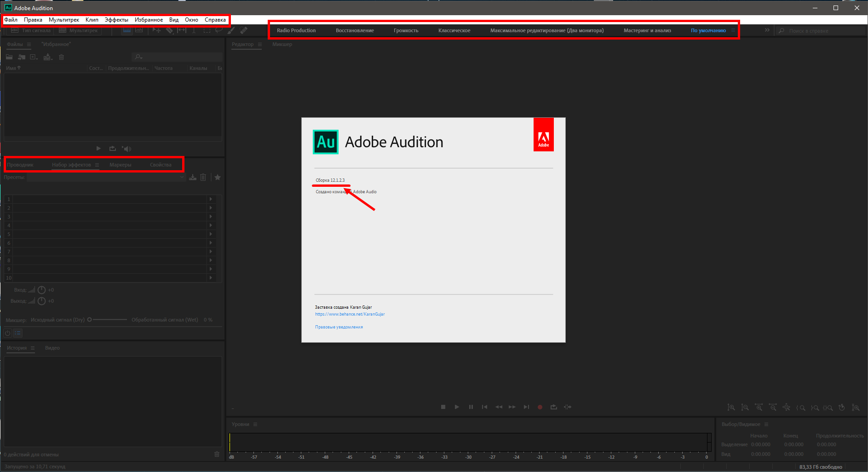868x472 pixels.
Task: Open the Избранное menu
Action: click(x=149, y=20)
